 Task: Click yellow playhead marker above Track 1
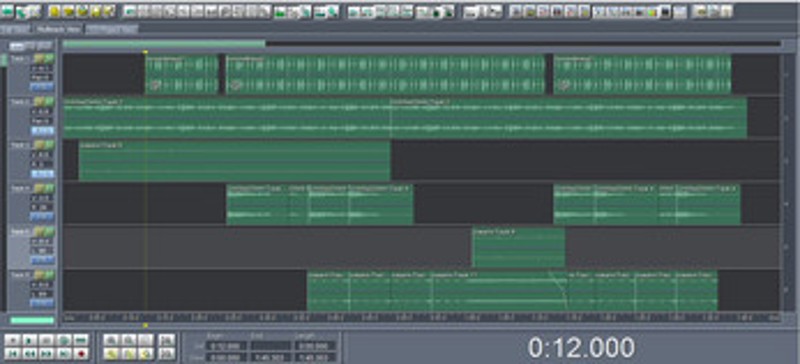(x=145, y=52)
